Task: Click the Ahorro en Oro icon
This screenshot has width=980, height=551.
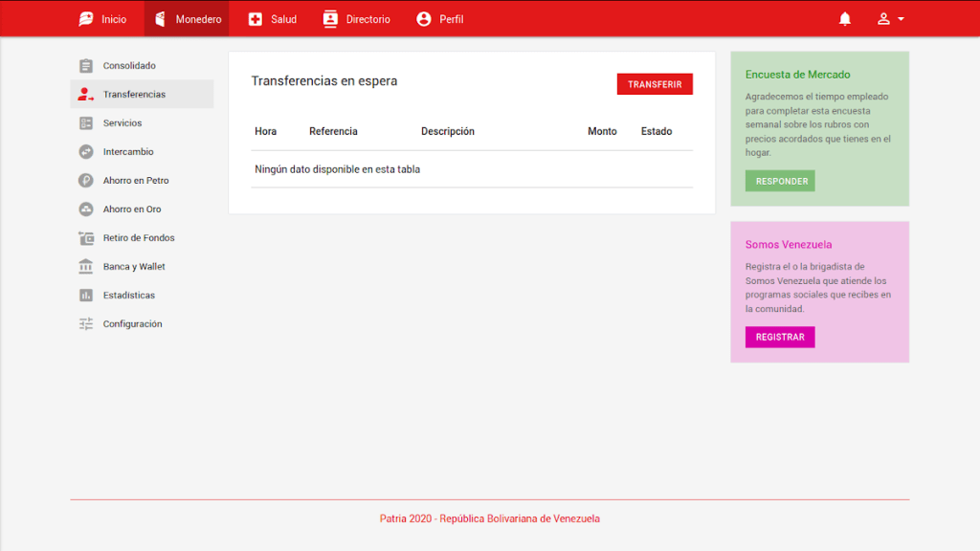Action: 86,209
